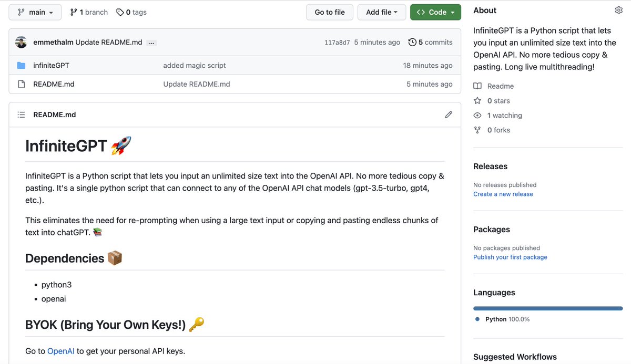631x364 pixels.
Task: Click the 5 minutes ago timestamp on README.md row
Action: (x=429, y=84)
